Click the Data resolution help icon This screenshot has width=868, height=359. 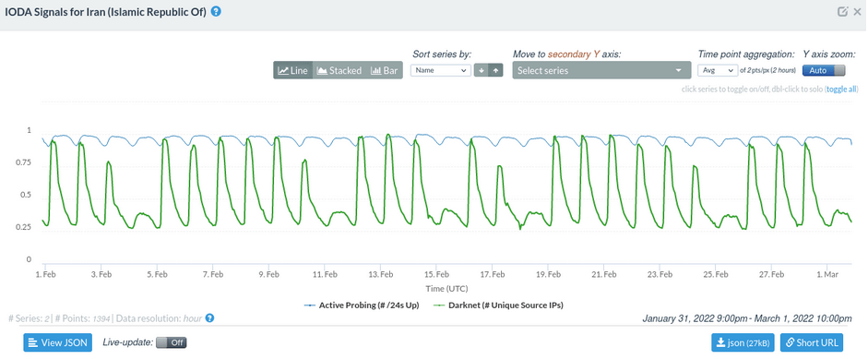209,318
